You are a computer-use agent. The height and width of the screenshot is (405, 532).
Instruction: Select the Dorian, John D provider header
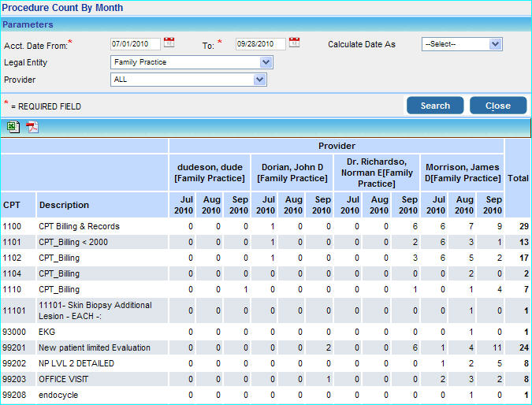[x=292, y=173]
